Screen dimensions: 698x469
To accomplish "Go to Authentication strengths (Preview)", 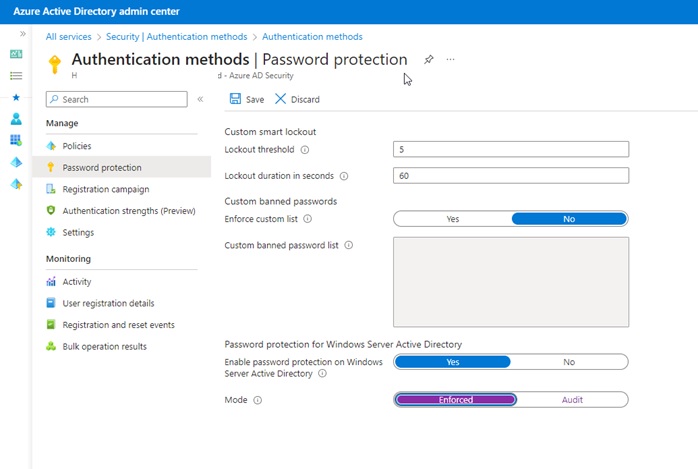I will [128, 211].
